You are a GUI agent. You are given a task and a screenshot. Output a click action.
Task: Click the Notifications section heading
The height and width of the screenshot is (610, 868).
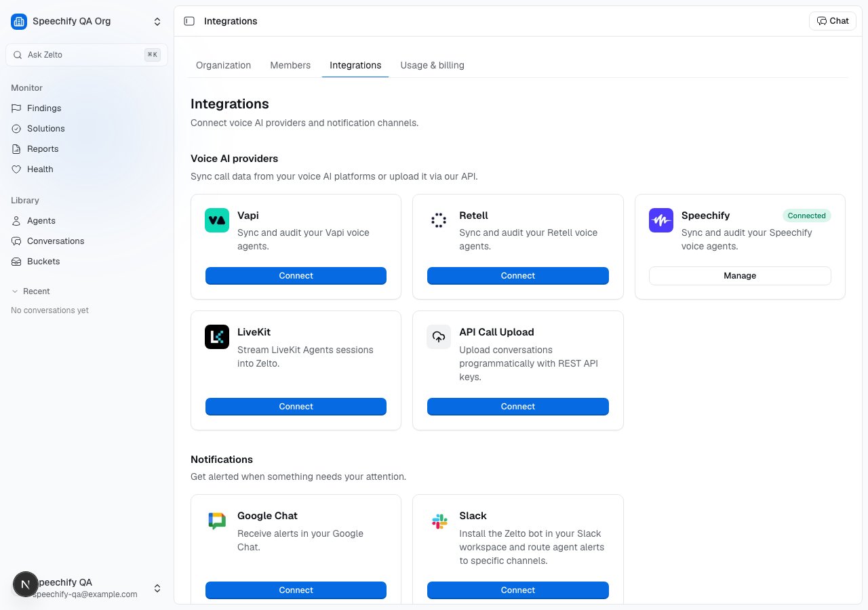[x=222, y=460]
